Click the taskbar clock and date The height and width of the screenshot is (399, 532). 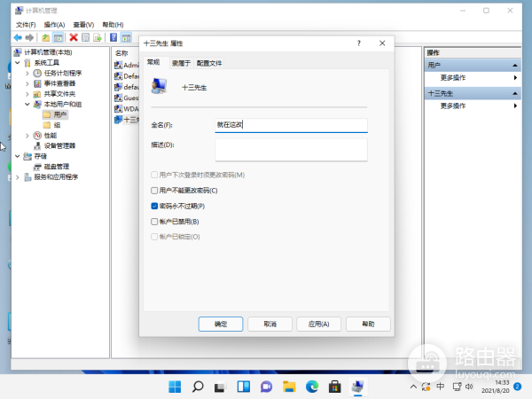coord(497,387)
